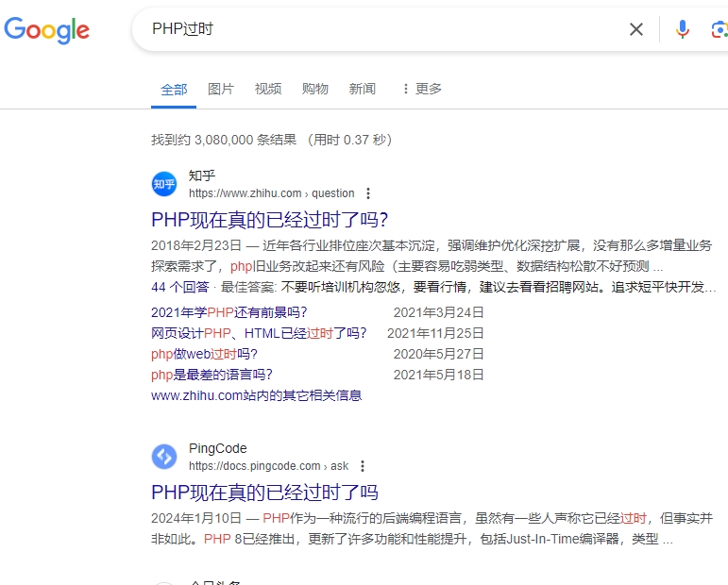Open php是最差的语言吗? sublink
Viewport: 728px width, 585px height.
pos(212,375)
